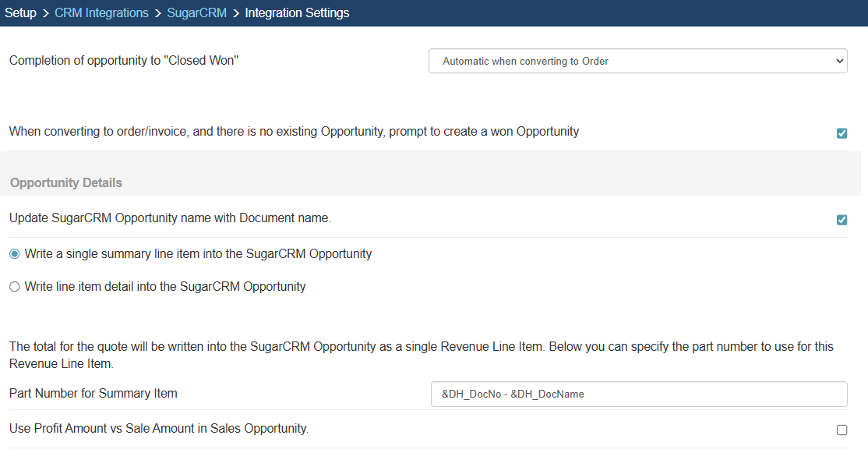Select the single summary line item radio button

click(x=15, y=254)
